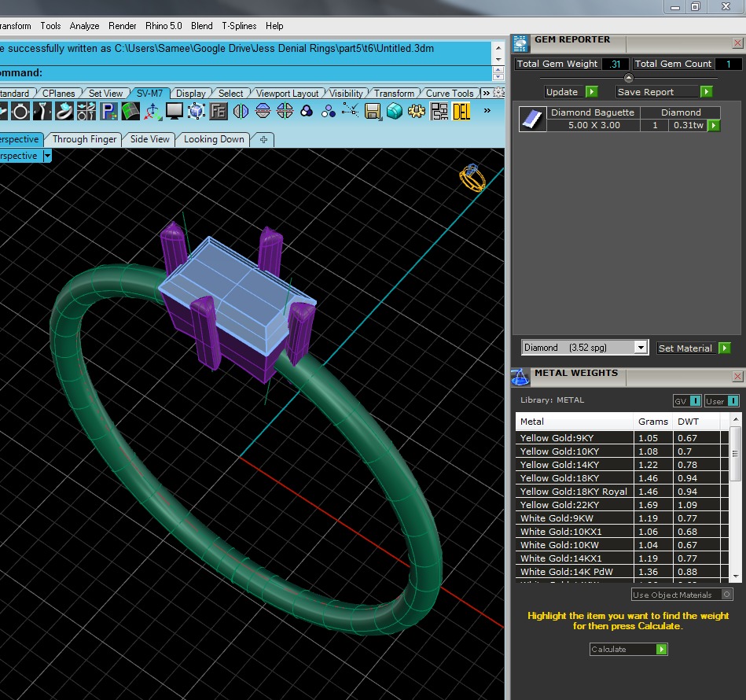The image size is (746, 700).
Task: Click the blue P parametric icon
Action: click(x=108, y=112)
